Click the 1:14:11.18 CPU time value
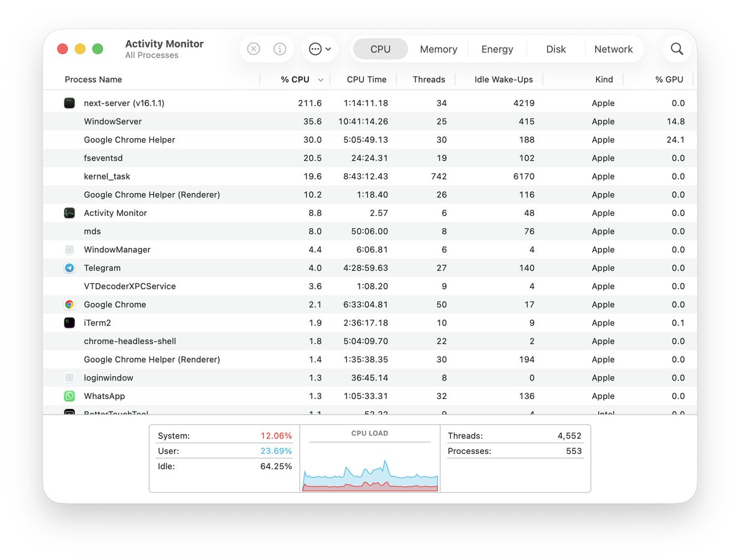The width and height of the screenshot is (740, 560). (x=366, y=103)
